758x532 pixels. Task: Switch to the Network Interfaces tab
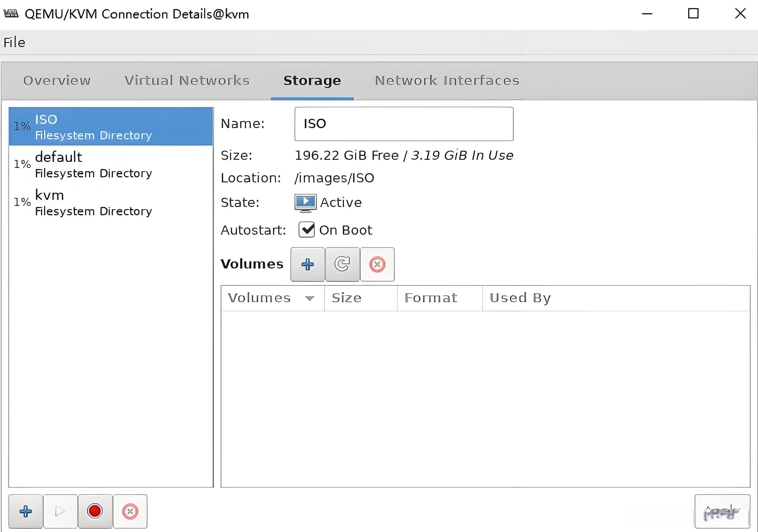(x=447, y=80)
